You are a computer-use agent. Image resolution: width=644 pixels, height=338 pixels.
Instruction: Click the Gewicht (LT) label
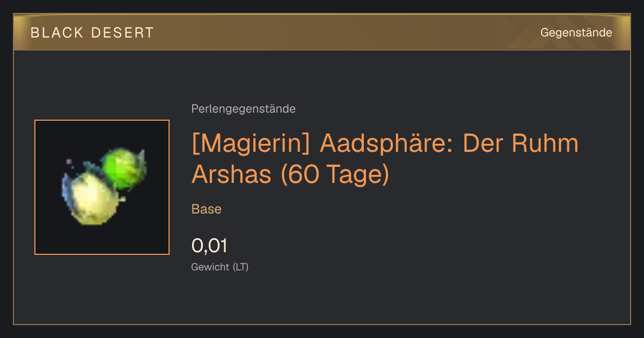click(x=220, y=267)
